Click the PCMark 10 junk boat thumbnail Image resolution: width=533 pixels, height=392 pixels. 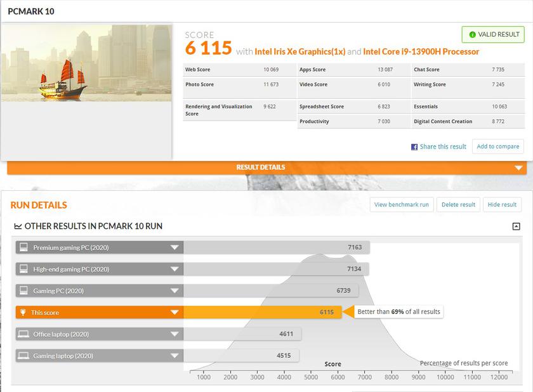pyautogui.click(x=86, y=63)
